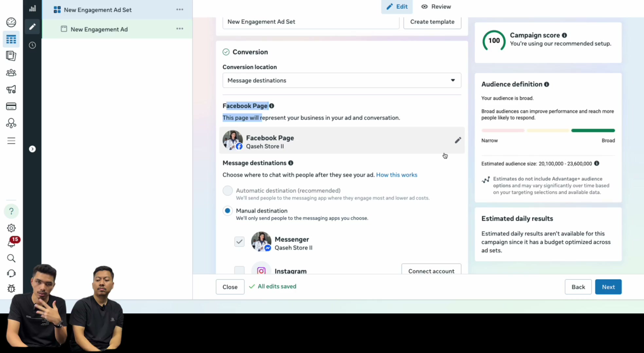Toggle the Instagram checkbox
This screenshot has width=644, height=353.
(239, 270)
